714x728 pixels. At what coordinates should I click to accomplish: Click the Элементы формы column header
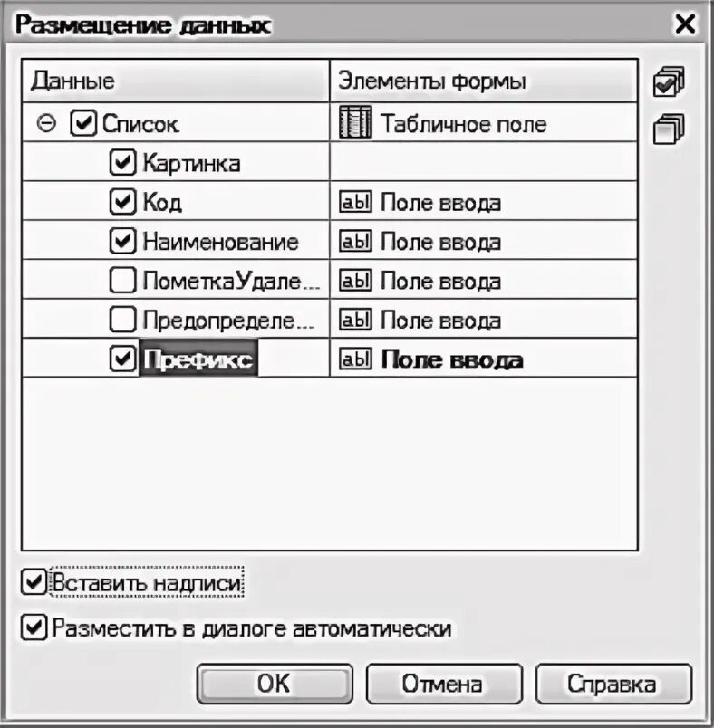pyautogui.click(x=484, y=81)
